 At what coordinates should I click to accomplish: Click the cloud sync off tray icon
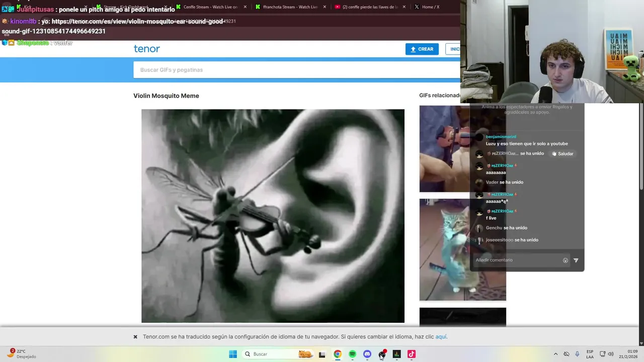tap(566, 354)
